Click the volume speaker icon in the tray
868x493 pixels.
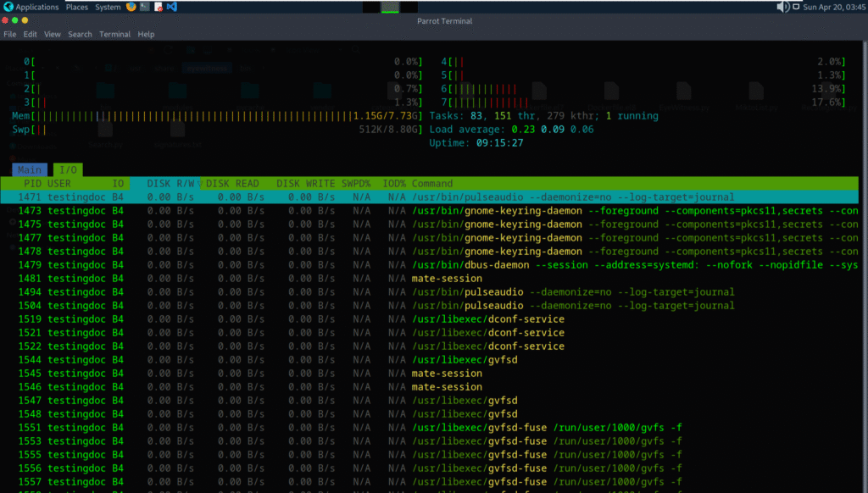coord(782,6)
